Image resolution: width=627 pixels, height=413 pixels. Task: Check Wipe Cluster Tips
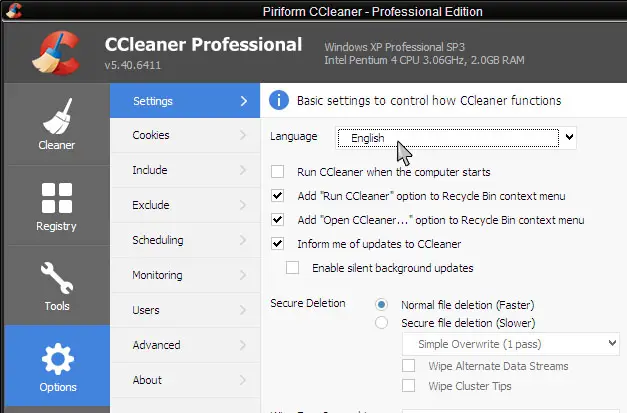click(409, 386)
